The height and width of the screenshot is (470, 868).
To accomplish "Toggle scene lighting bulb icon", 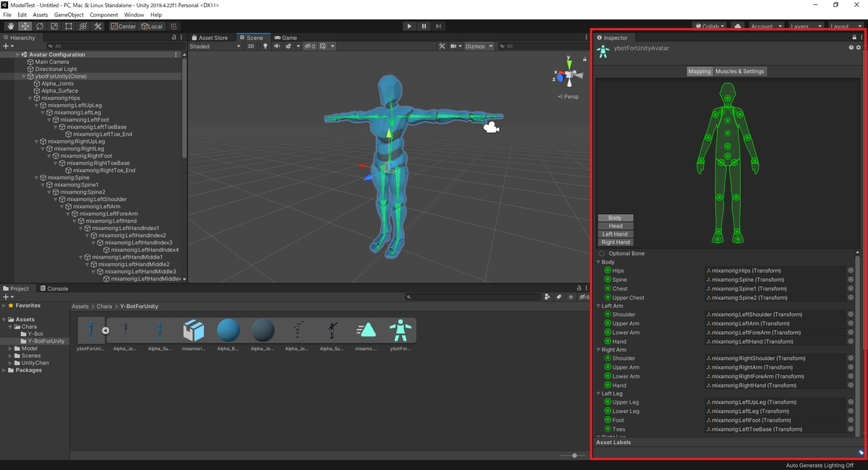I will coord(265,46).
